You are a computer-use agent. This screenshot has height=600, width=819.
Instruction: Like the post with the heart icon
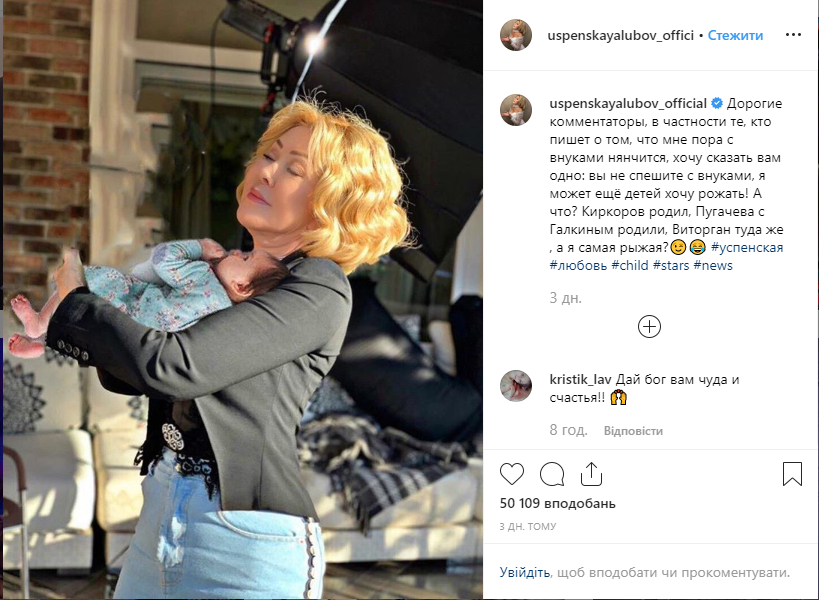pyautogui.click(x=512, y=474)
